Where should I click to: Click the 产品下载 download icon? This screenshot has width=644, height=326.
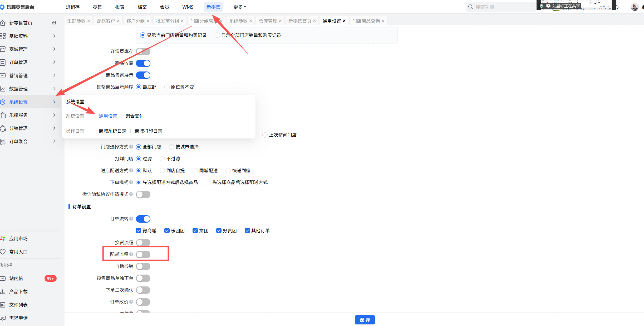[3, 291]
